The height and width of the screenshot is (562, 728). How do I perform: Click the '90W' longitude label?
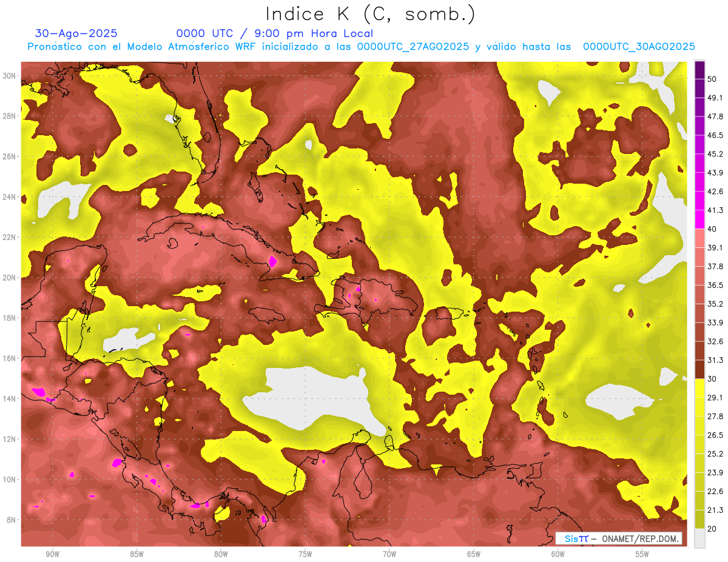[x=52, y=554]
